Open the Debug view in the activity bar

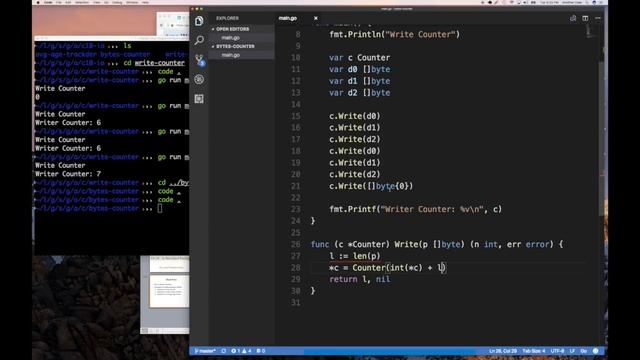pyautogui.click(x=199, y=79)
